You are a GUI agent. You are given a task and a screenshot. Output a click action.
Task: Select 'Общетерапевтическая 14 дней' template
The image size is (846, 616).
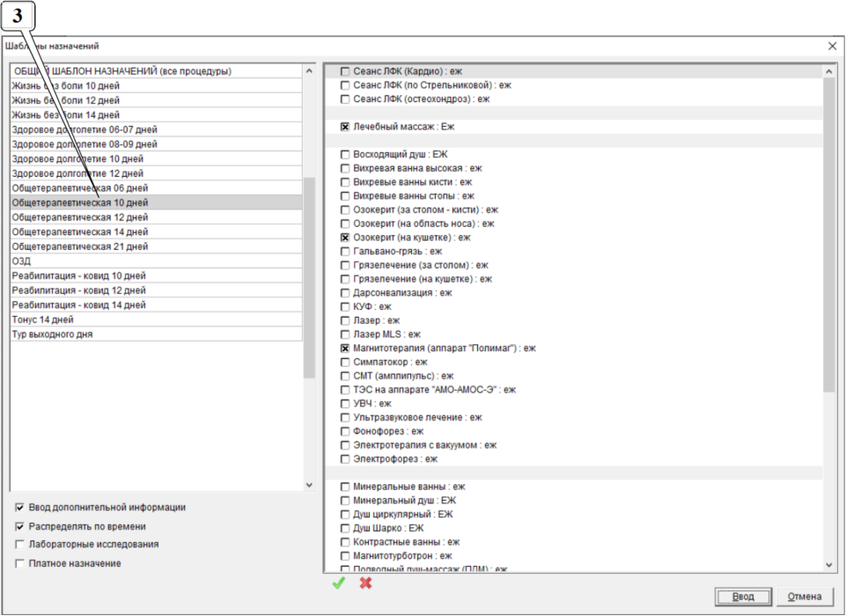79,231
